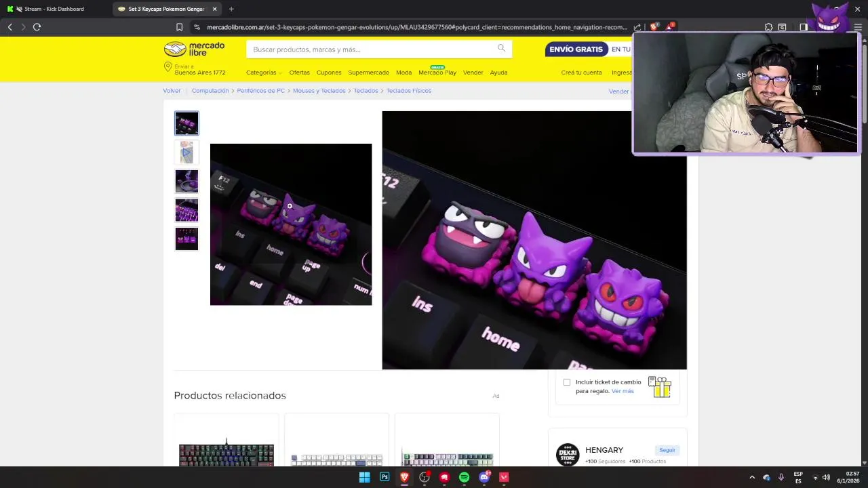Click the Volver link in breadcrumbs

pyautogui.click(x=172, y=91)
